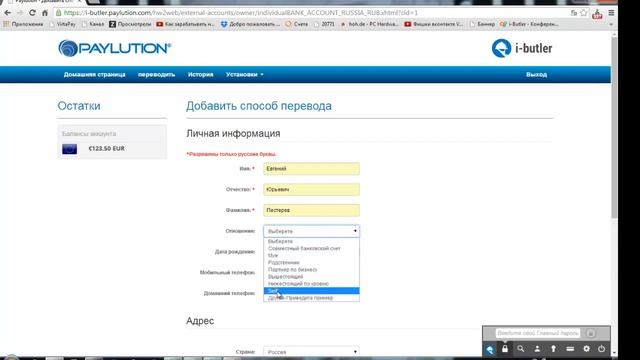Go to Домашняя страница menu item
640x360 pixels.
coord(94,75)
